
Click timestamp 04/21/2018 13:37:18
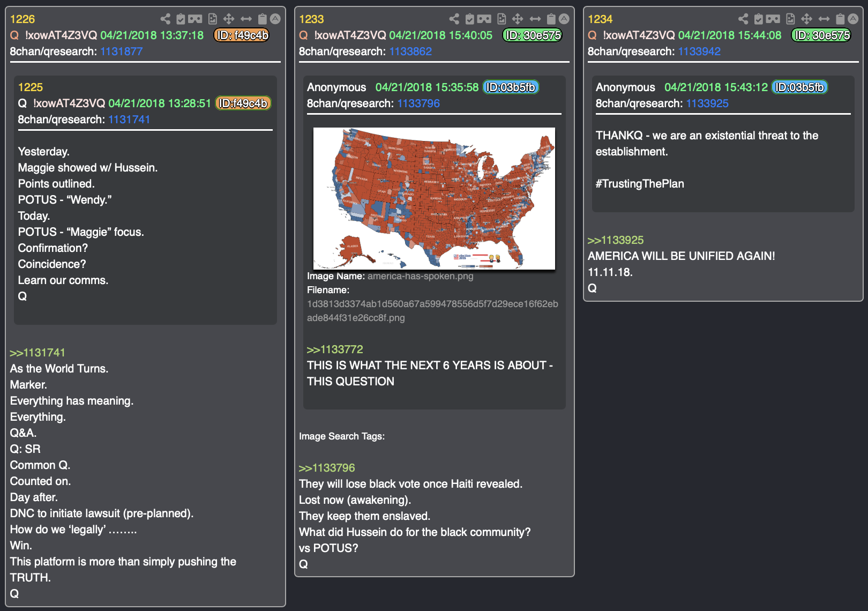click(x=152, y=35)
